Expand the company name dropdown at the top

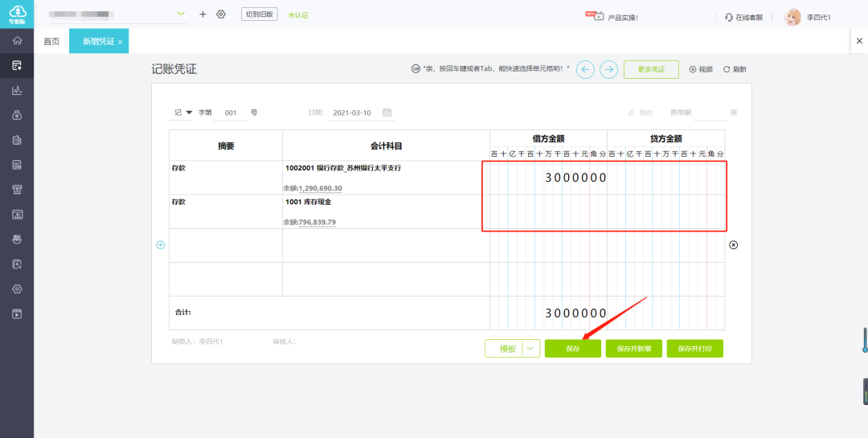[181, 14]
